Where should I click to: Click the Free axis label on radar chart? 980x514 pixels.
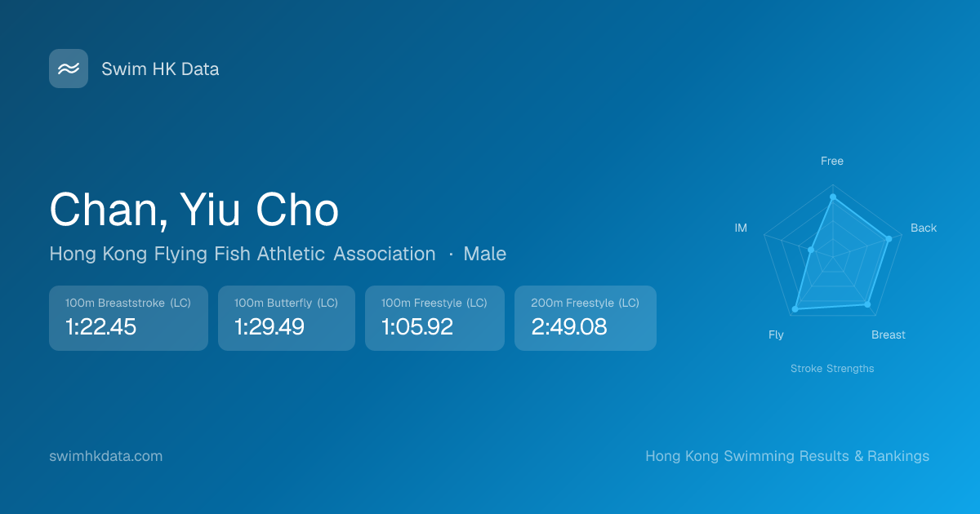click(x=832, y=161)
